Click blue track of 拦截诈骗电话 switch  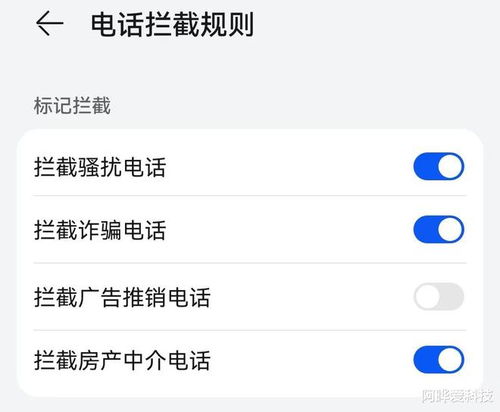(425, 229)
